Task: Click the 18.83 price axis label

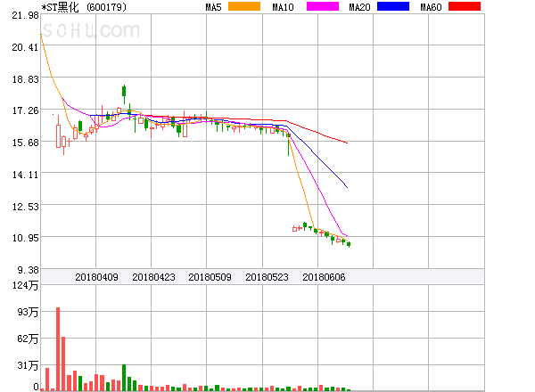Action: tap(25, 79)
